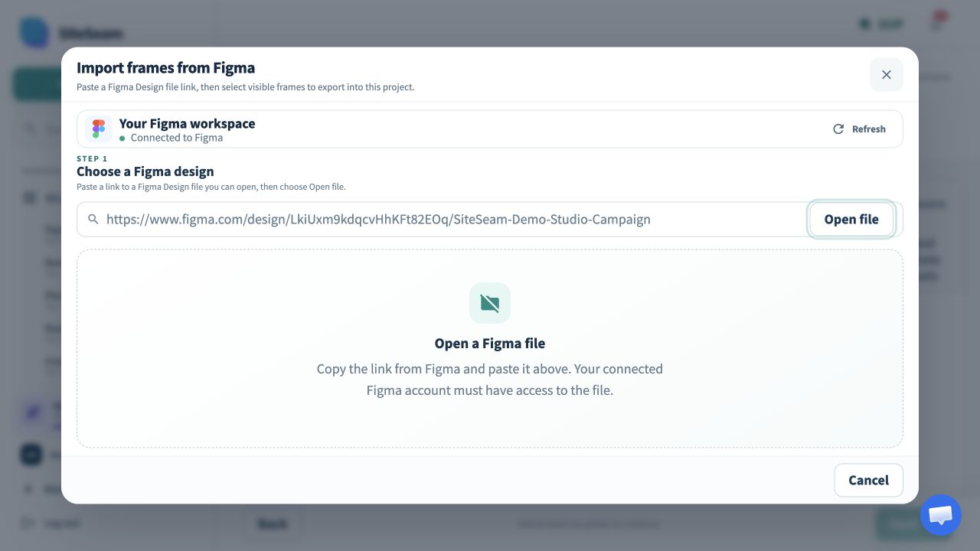
Task: Open the blurred GBP currency selector
Action: click(x=881, y=24)
